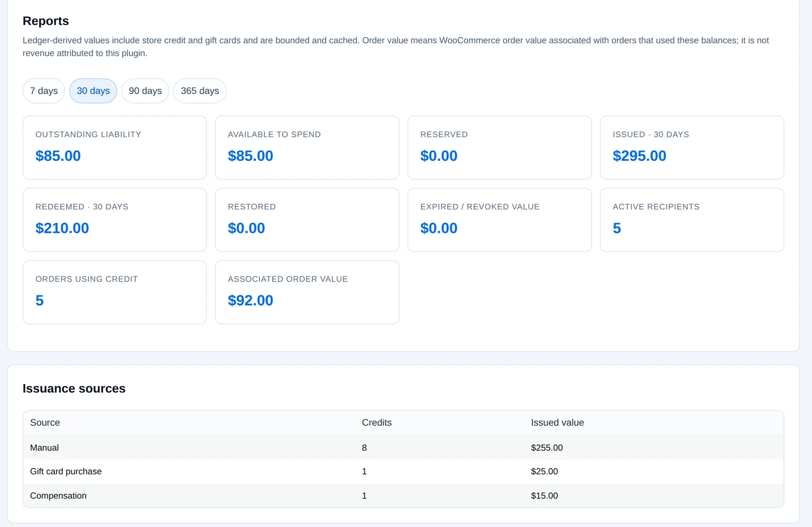
Task: Select the Reserved $0.00 card
Action: pos(500,148)
